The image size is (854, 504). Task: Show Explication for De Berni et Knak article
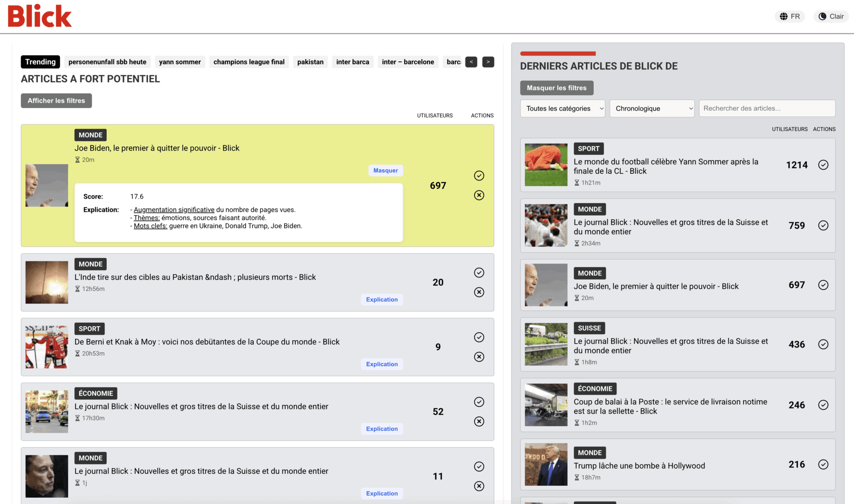click(382, 364)
